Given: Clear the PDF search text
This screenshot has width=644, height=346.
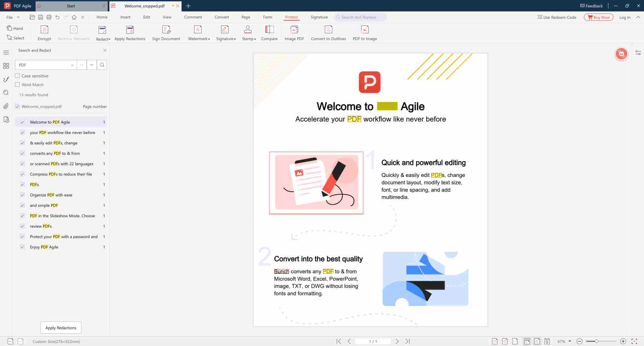Looking at the screenshot, I should point(72,65).
